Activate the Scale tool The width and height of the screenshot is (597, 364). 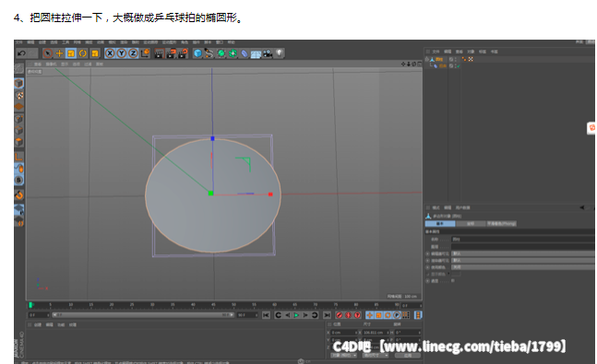[71, 53]
